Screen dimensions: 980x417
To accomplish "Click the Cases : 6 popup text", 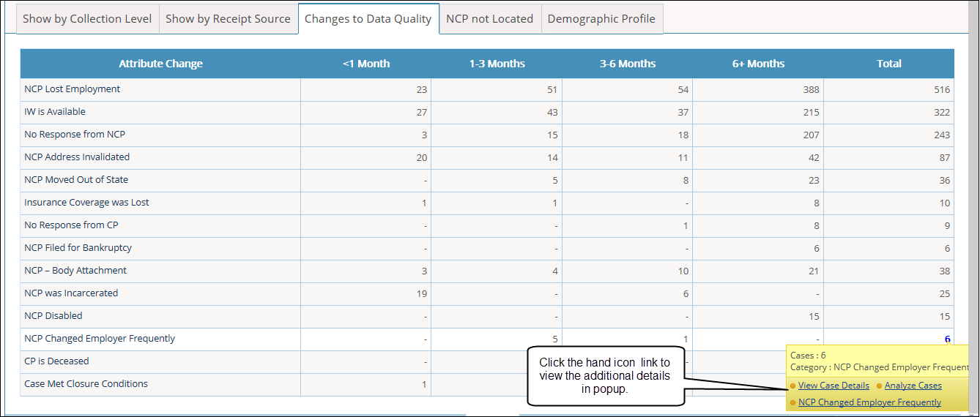I will pyautogui.click(x=808, y=356).
